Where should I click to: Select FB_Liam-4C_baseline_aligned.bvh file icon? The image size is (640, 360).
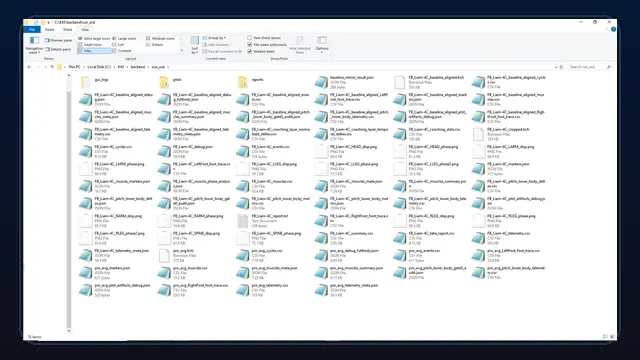pos(400,82)
